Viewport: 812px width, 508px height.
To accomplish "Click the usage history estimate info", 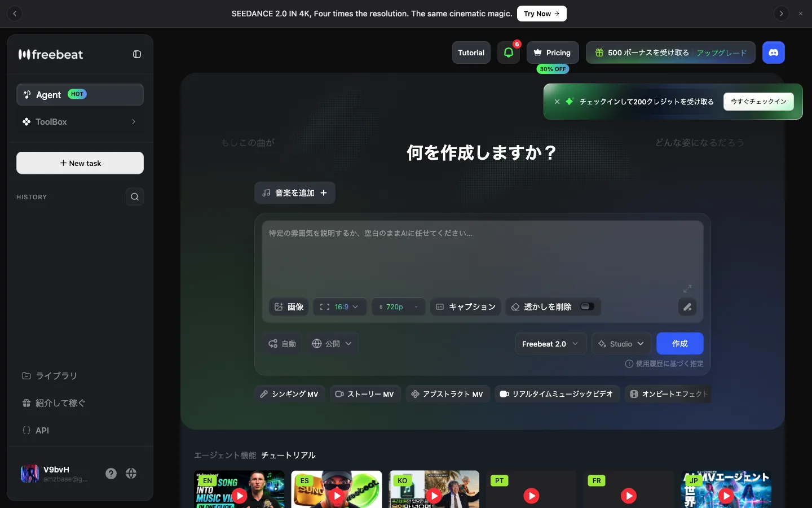I will [664, 364].
